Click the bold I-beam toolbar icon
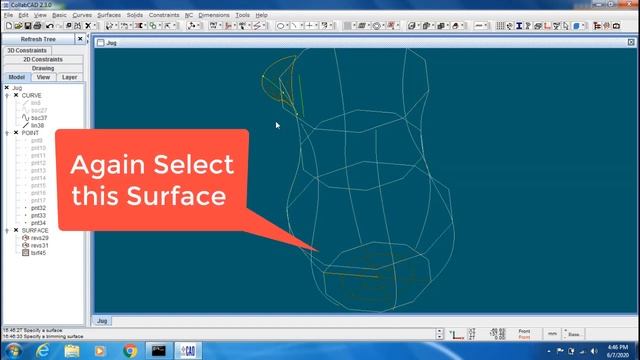 click(x=519, y=26)
